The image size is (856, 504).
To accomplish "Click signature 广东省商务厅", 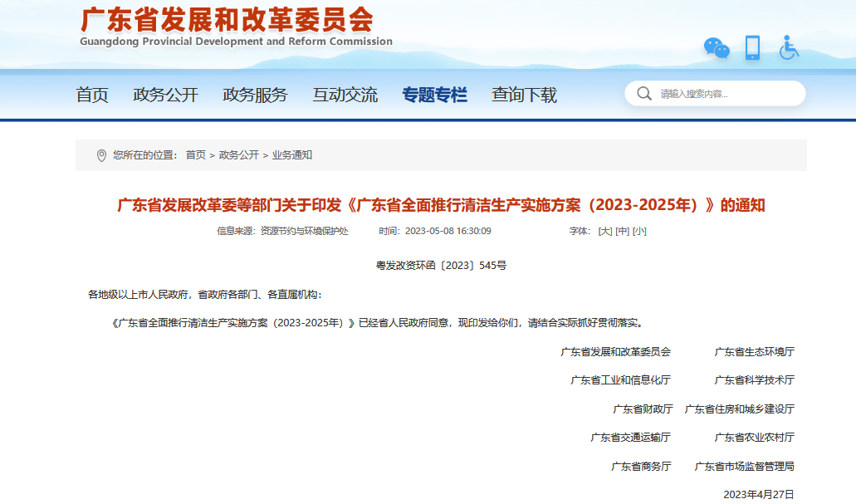I will coord(641,467).
